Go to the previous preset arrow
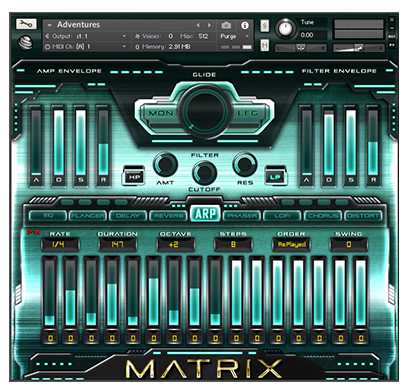Viewport: 404px width, 387px height. coord(199,25)
